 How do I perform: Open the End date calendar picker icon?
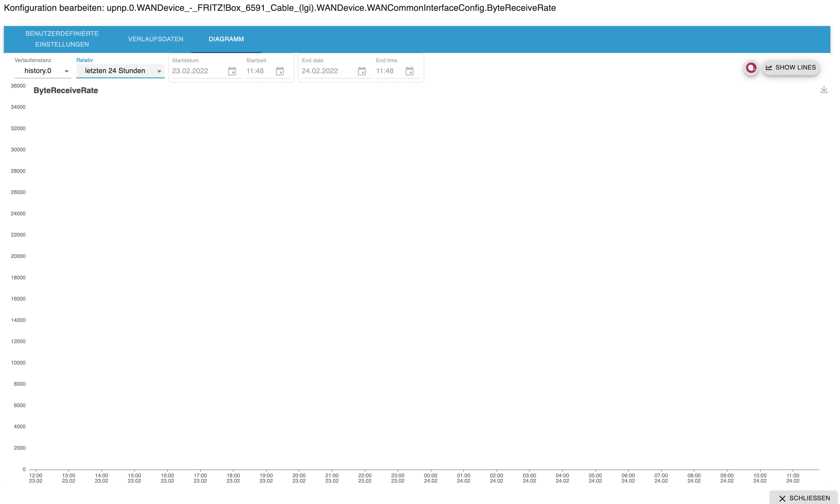[362, 71]
